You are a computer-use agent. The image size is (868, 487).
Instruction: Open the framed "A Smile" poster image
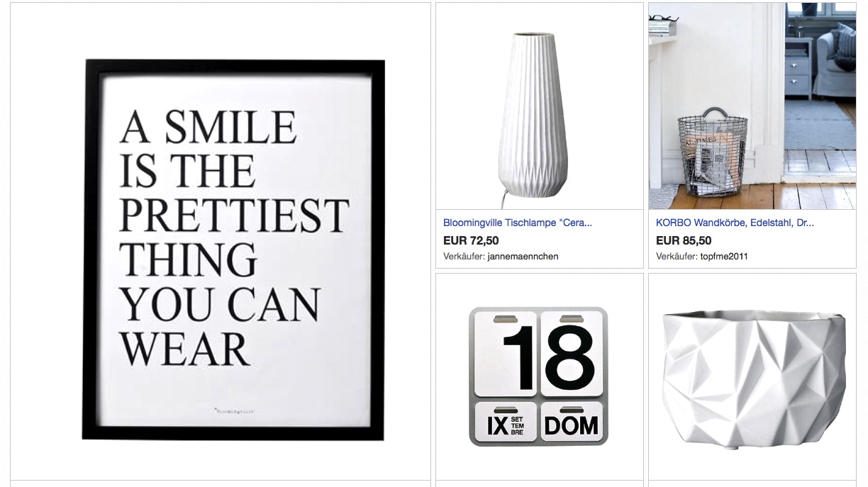tap(233, 250)
